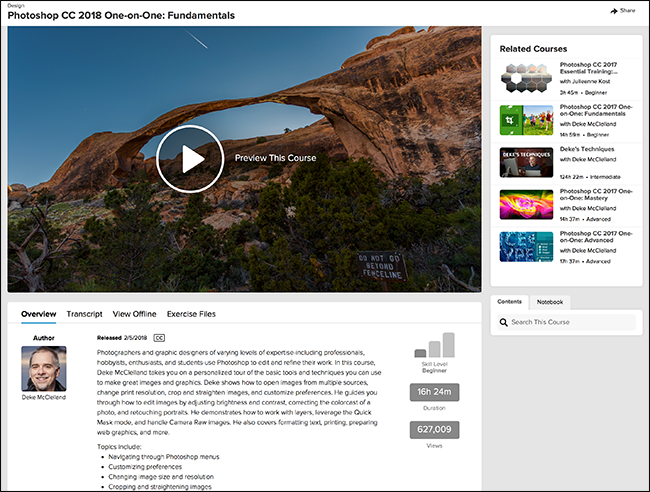650x492 pixels.
Task: Open Photoshop CC 2017 One-on-One: Advanced title
Action: click(x=596, y=237)
